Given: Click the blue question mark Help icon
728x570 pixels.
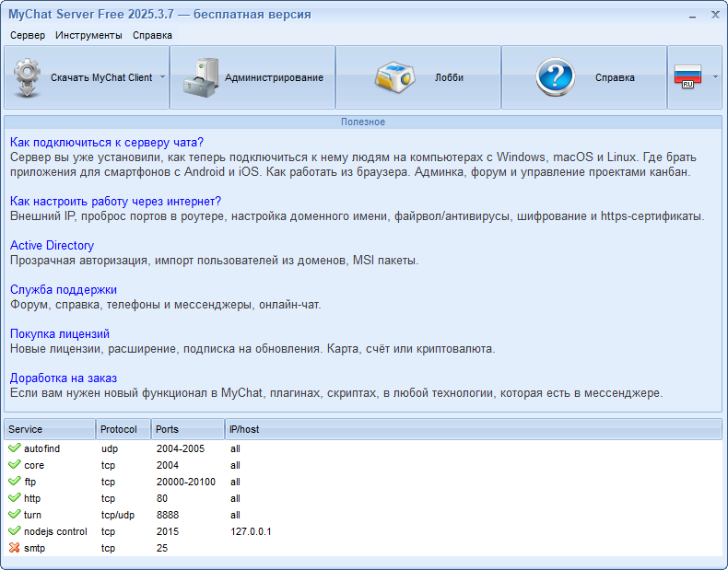Looking at the screenshot, I should coord(556,77).
